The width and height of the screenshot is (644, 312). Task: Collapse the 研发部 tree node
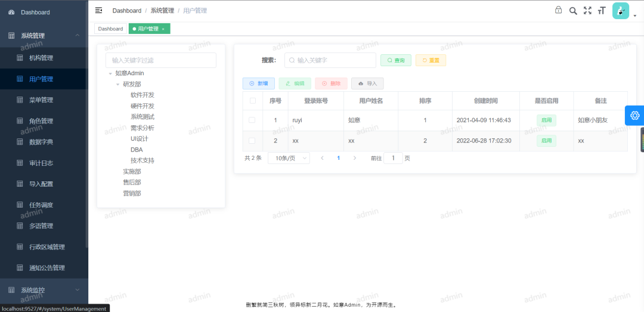[117, 85]
